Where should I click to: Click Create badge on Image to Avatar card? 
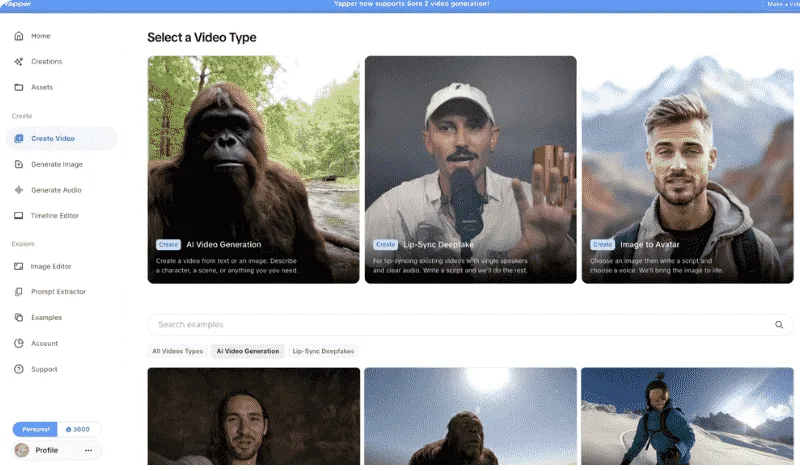603,244
